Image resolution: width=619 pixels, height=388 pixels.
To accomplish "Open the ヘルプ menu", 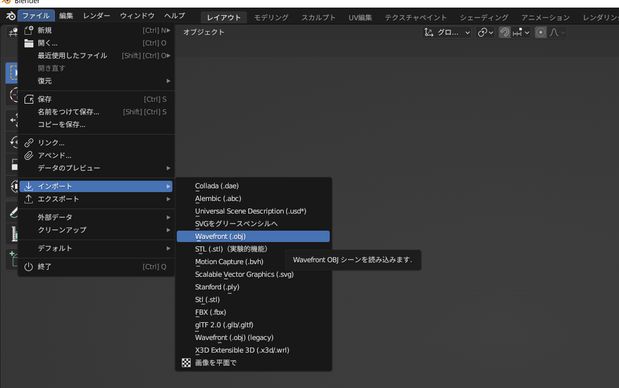I will click(174, 16).
